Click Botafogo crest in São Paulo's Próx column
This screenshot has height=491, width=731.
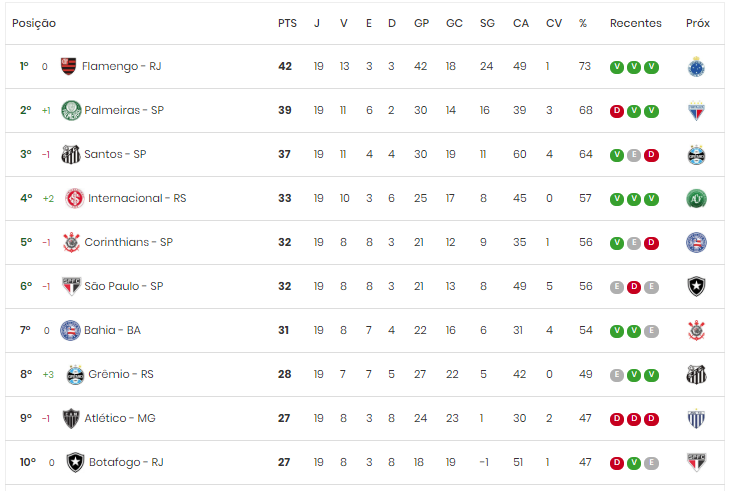click(696, 286)
